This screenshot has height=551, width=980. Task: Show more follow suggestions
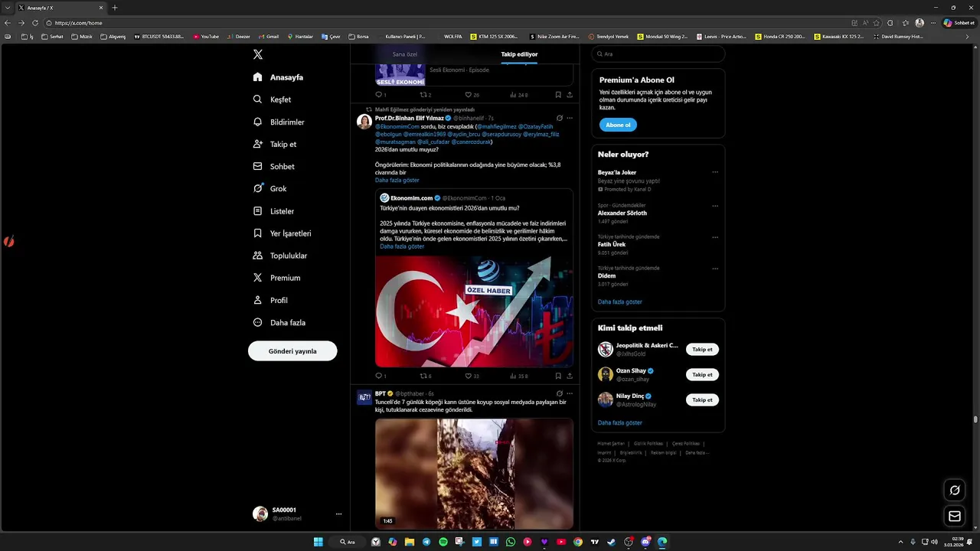619,422
